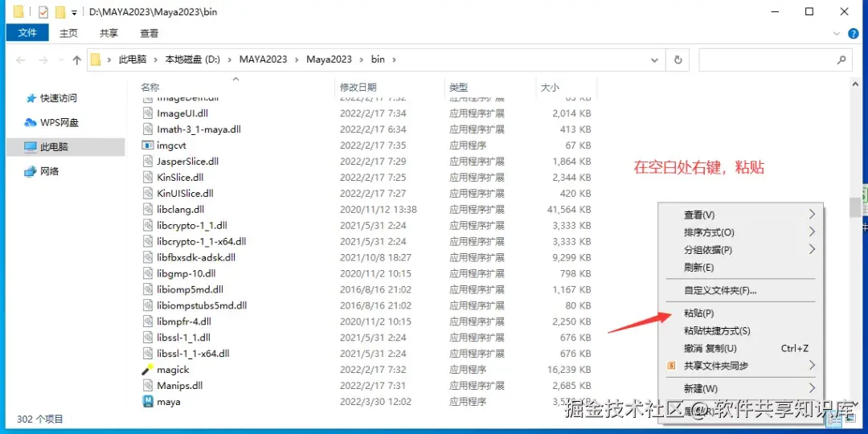Screen dimensions: 868x434
Task: Click 此电脑 in the breadcrumb path
Action: (x=133, y=59)
